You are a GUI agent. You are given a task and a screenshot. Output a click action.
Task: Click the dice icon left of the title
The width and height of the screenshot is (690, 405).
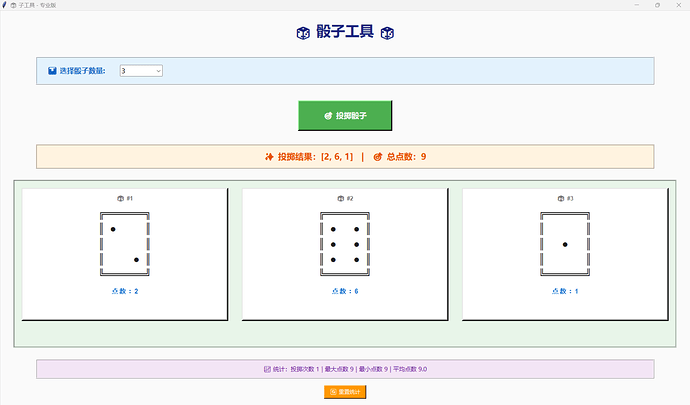pyautogui.click(x=303, y=33)
